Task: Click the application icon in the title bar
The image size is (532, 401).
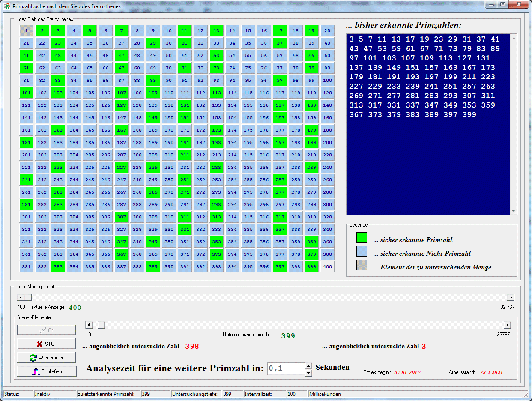Action: 7,6
